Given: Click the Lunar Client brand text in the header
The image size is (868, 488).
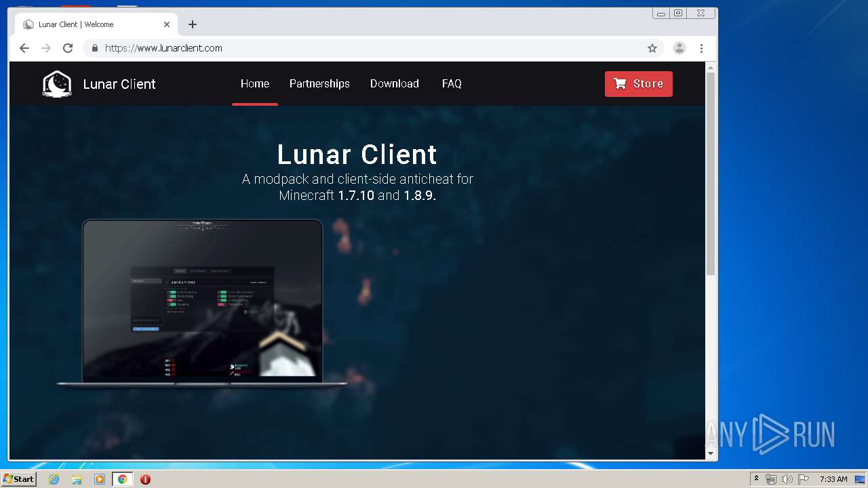Looking at the screenshot, I should (x=119, y=84).
